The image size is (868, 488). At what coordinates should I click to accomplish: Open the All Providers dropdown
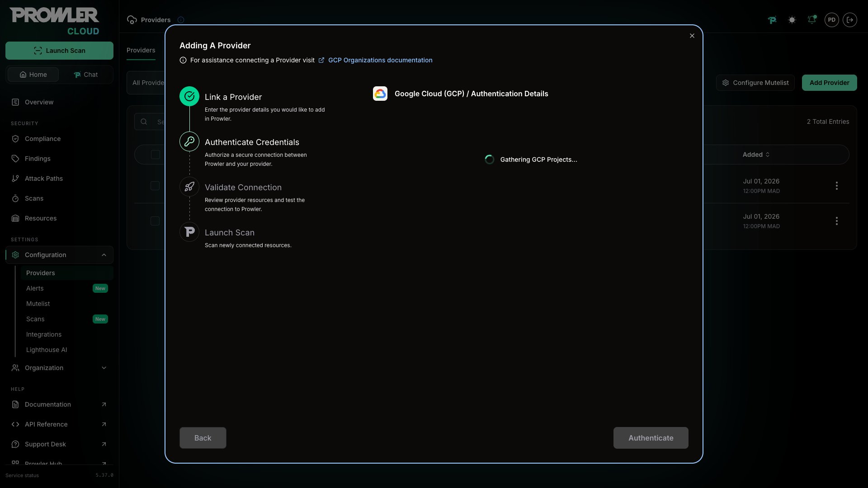pos(146,83)
